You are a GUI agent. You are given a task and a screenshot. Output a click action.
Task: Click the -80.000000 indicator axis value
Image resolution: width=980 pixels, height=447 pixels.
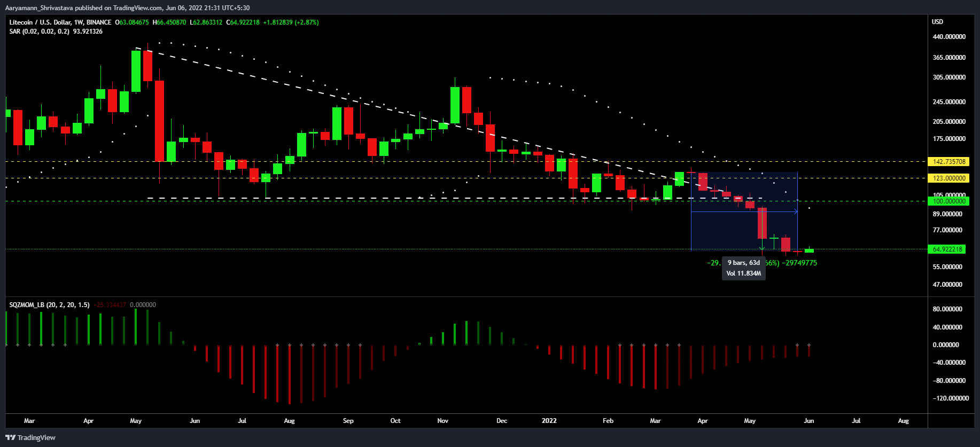949,381
